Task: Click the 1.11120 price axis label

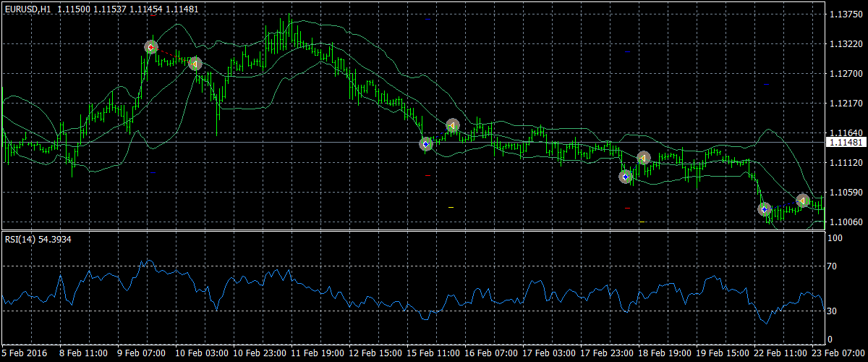Action: [x=845, y=163]
